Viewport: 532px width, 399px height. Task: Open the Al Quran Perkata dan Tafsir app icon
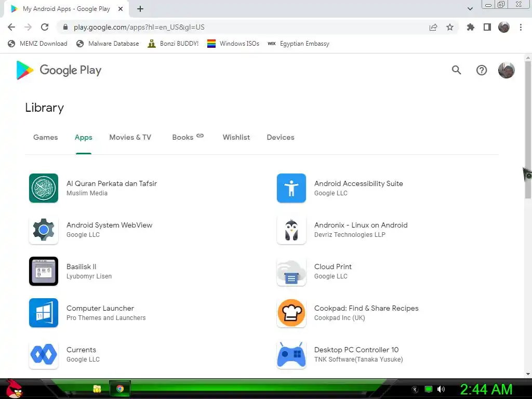coord(44,188)
